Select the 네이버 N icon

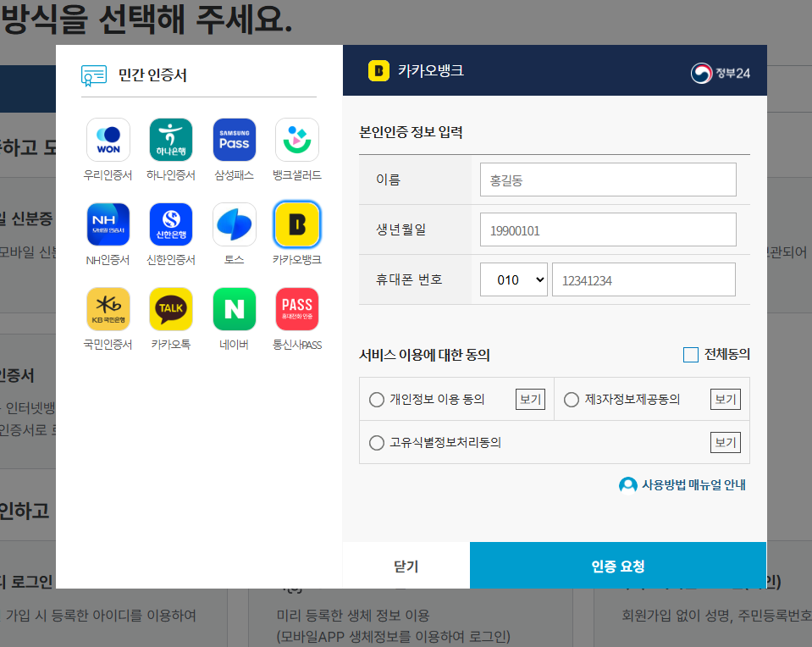234,309
